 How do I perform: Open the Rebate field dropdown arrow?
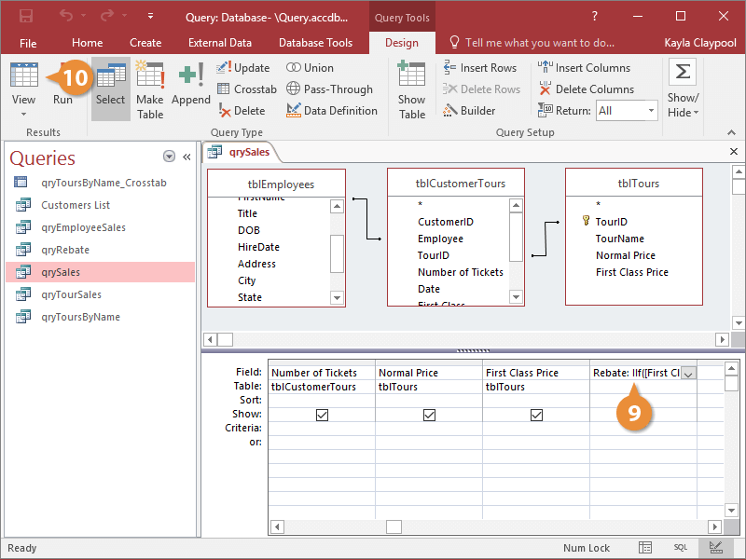(x=688, y=374)
